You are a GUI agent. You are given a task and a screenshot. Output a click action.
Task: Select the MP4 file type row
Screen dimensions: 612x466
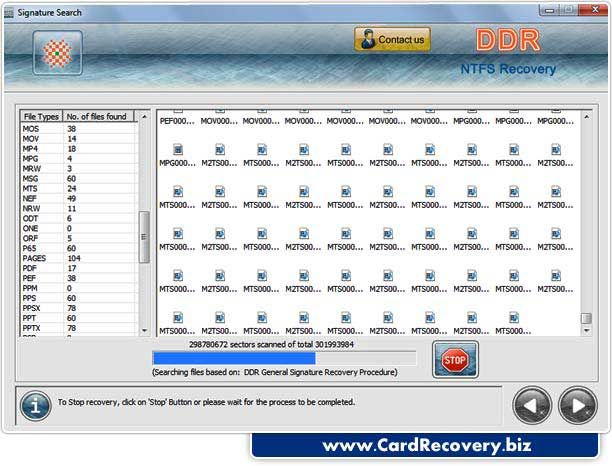pos(79,149)
